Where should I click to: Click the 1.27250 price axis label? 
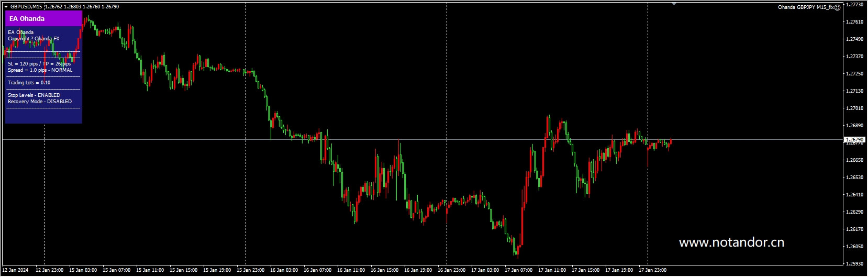coord(855,74)
